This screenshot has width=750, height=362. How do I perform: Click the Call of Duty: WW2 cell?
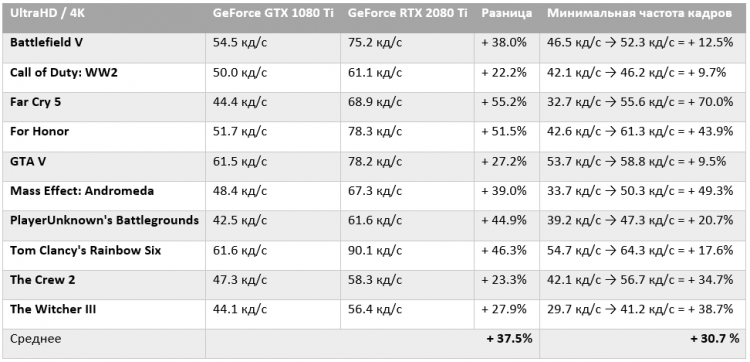64,72
